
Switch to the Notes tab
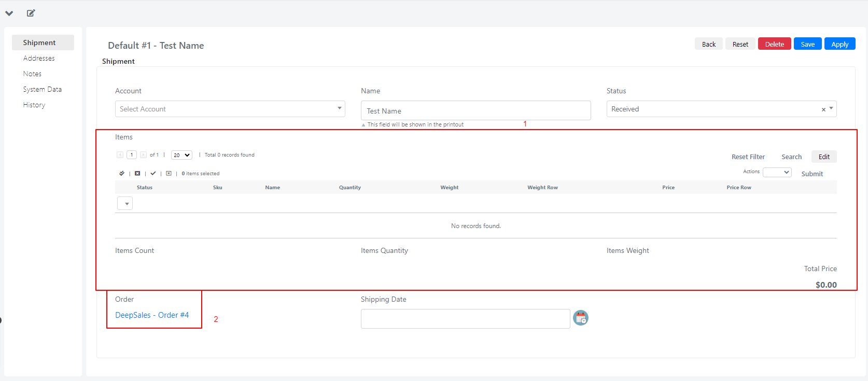[32, 74]
